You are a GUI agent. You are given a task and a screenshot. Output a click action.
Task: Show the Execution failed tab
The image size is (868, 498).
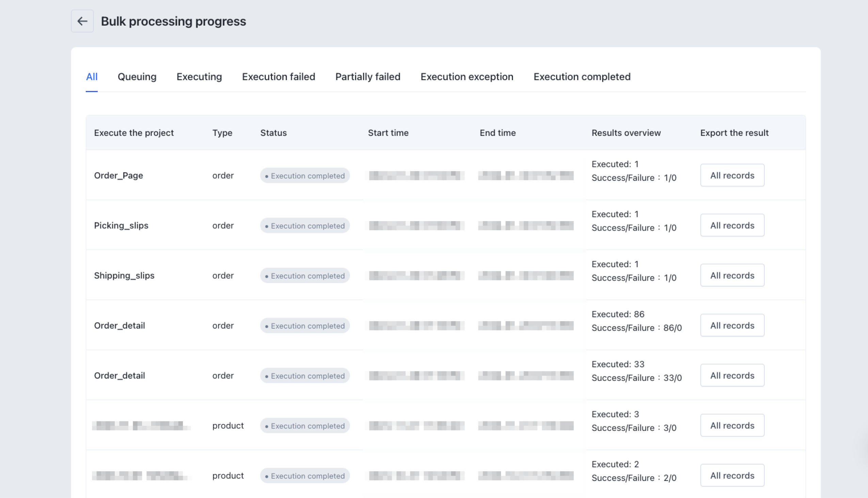pos(278,77)
